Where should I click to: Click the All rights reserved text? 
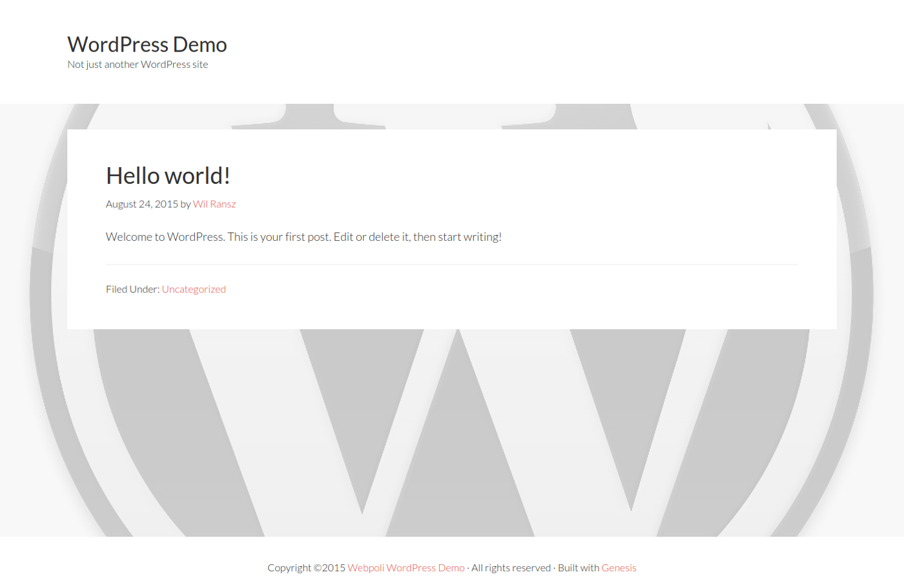pyautogui.click(x=511, y=568)
